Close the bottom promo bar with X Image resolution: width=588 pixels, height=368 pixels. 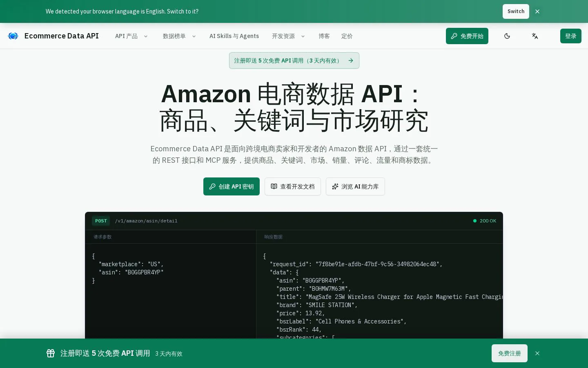point(537,353)
